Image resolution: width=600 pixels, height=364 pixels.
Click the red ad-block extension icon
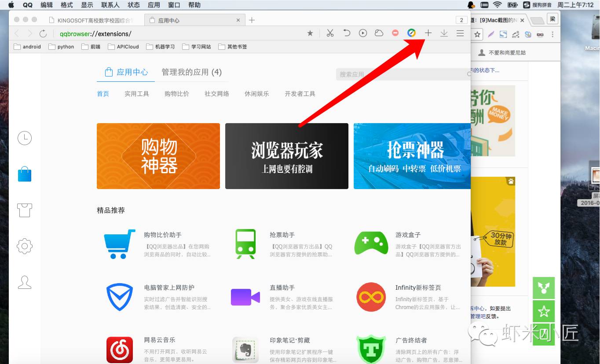[x=395, y=33]
